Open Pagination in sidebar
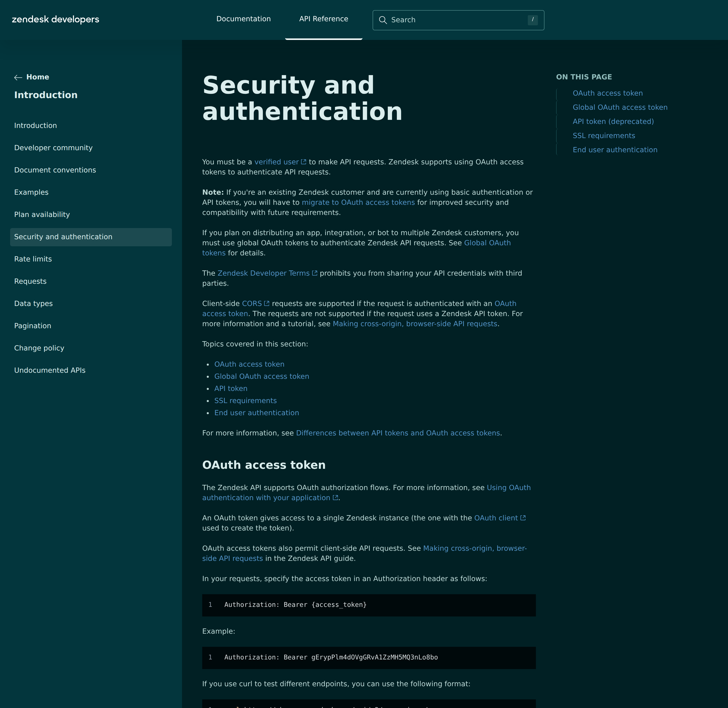728x708 pixels. pos(33,326)
